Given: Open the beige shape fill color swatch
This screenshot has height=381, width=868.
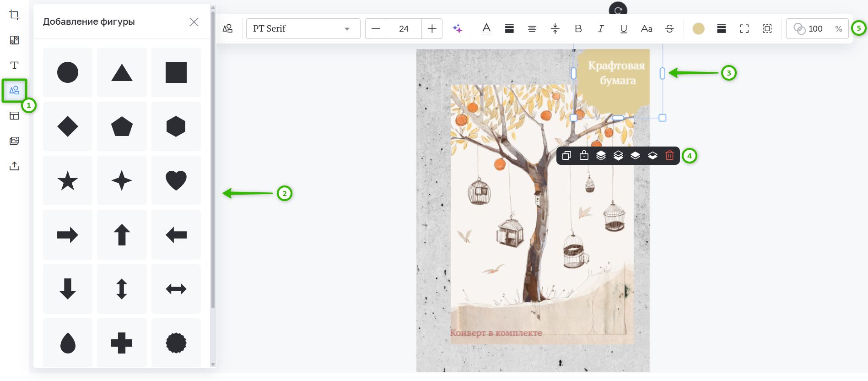Looking at the screenshot, I should point(698,29).
